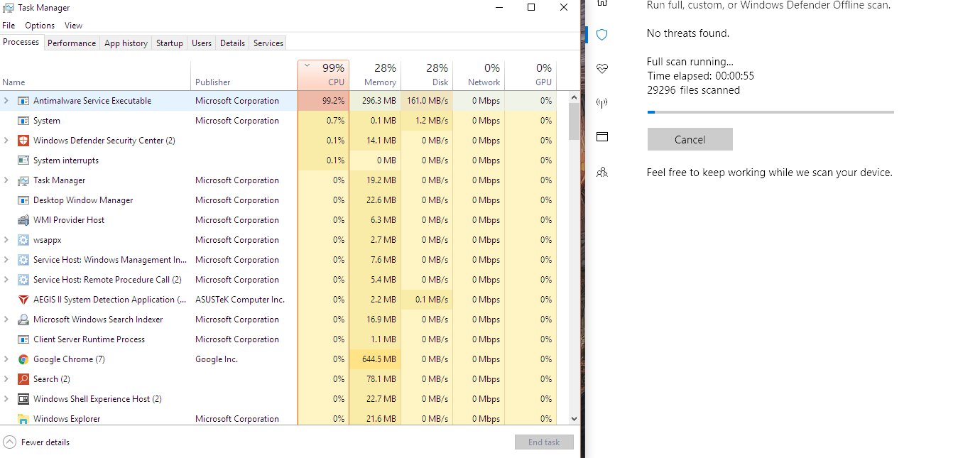Expand Windows Shell Experience Host (2) group
This screenshot has width=980, height=458.
(6, 399)
